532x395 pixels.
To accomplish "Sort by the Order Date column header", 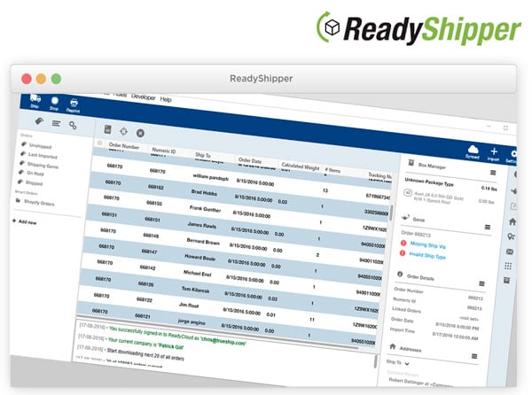I will pos(250,160).
